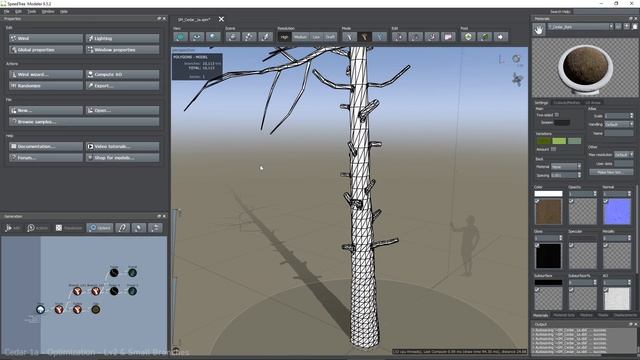Screen dimensions: 640x360
Task: Click the blue third Mode toolbar icon
Action: (380, 37)
